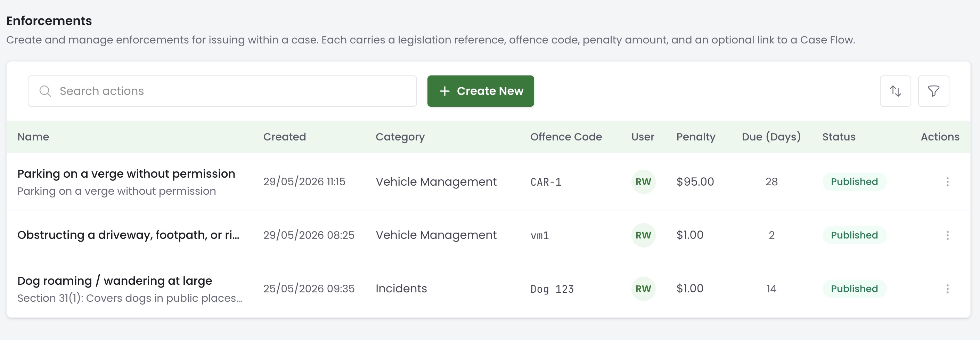Click RW user avatar in Dog 123 row
The height and width of the screenshot is (340, 980).
(643, 289)
